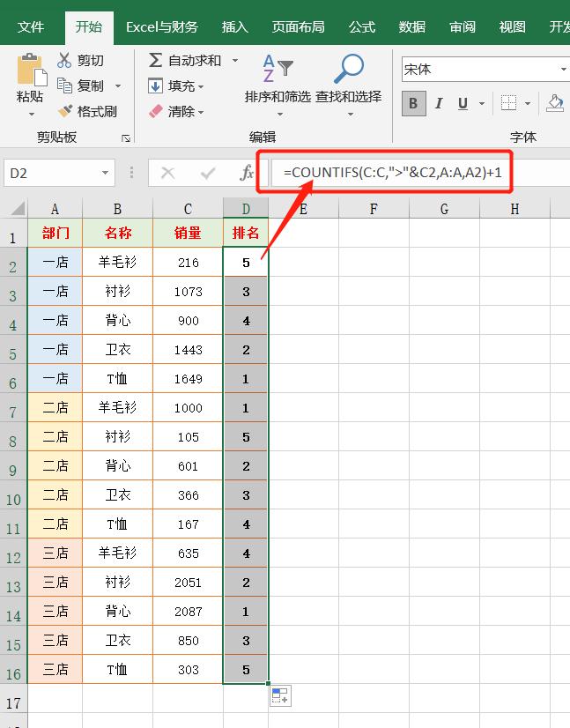Open the 文件 file menu
Image resolution: width=570 pixels, height=728 pixels.
31,26
